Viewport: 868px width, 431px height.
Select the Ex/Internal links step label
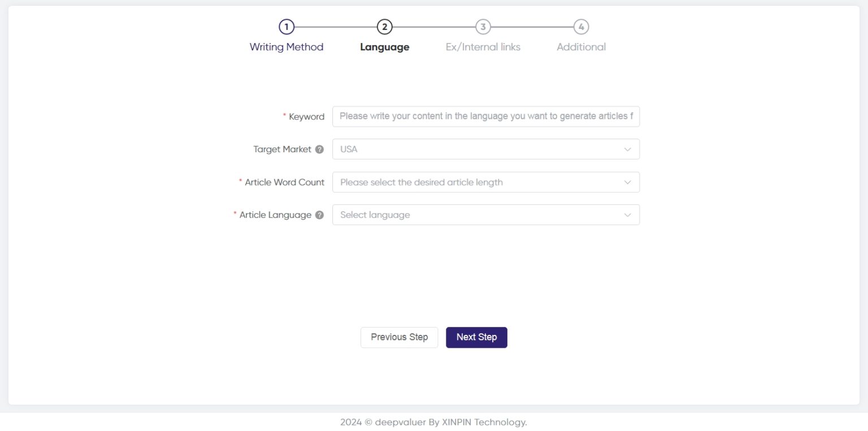click(x=483, y=47)
